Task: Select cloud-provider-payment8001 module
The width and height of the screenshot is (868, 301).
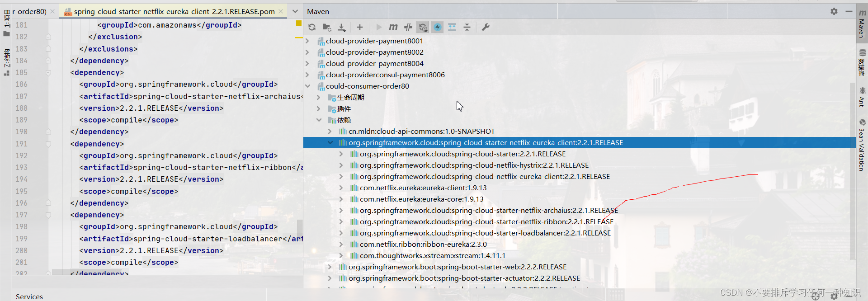Action: (x=374, y=41)
